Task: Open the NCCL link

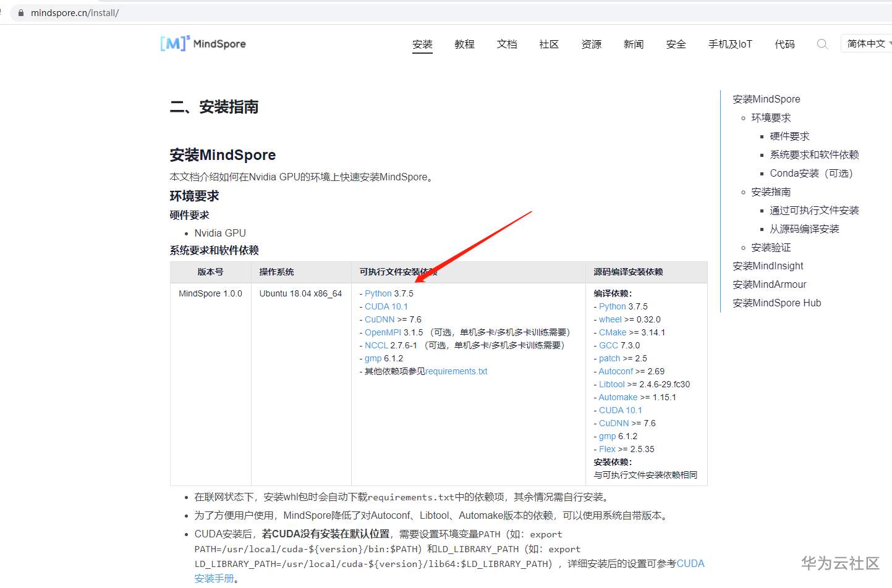Action: click(376, 345)
